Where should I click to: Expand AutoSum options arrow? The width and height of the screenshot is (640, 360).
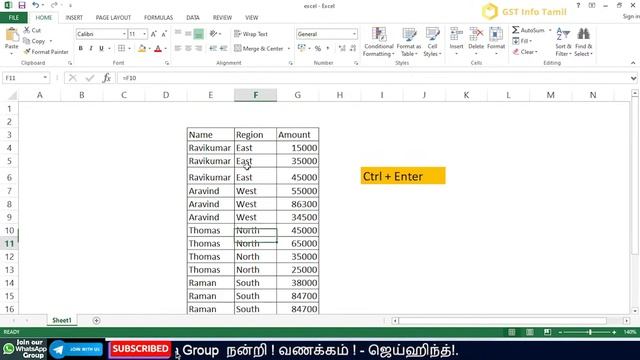click(549, 30)
